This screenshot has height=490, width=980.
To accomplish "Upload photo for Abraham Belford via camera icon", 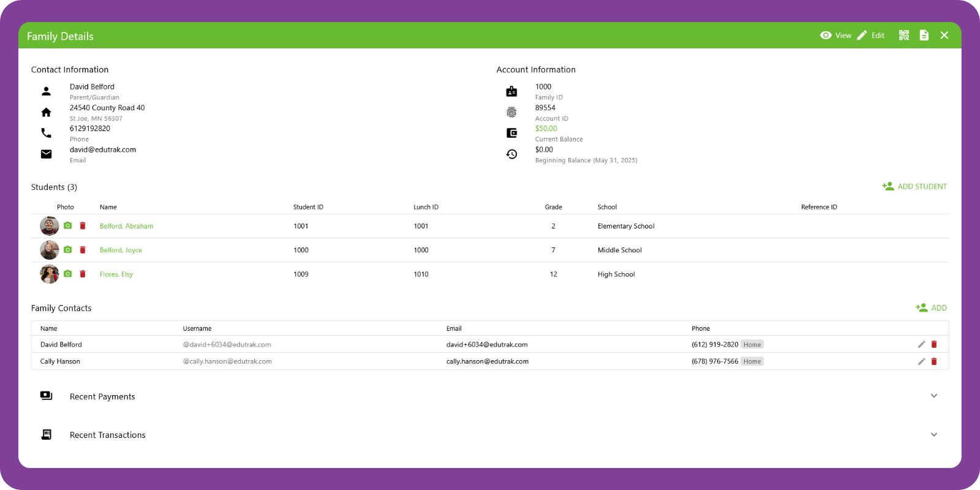I will 68,225.
